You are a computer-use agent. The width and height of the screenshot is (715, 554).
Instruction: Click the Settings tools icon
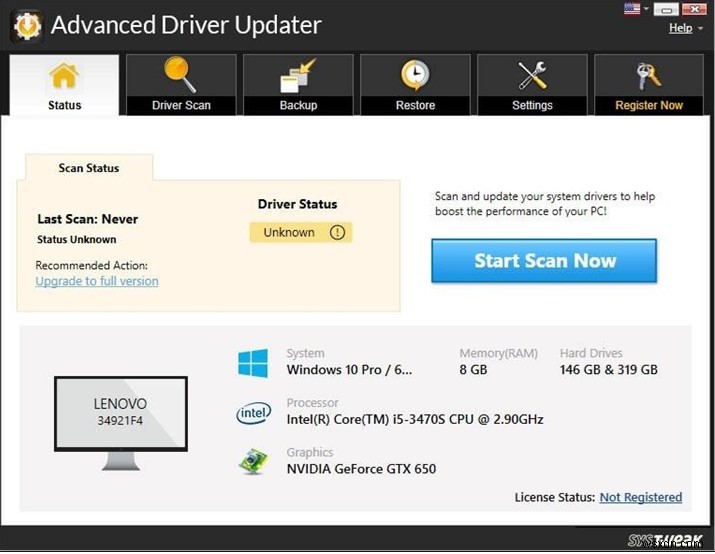(x=532, y=75)
